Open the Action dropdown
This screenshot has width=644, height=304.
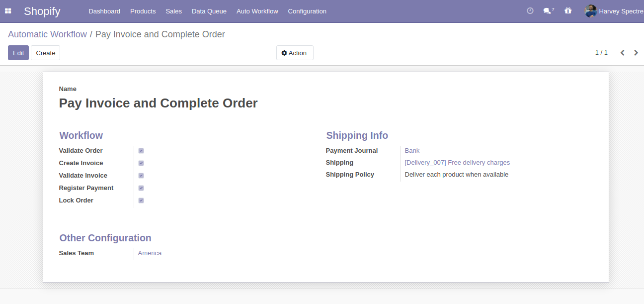[x=294, y=53]
